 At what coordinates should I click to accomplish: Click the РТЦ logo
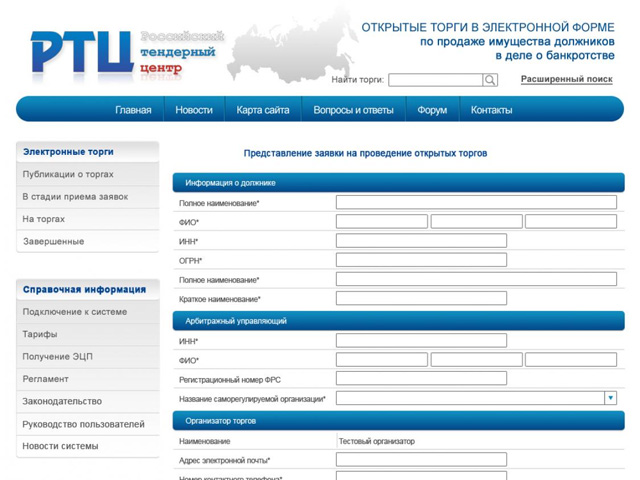pyautogui.click(x=82, y=52)
